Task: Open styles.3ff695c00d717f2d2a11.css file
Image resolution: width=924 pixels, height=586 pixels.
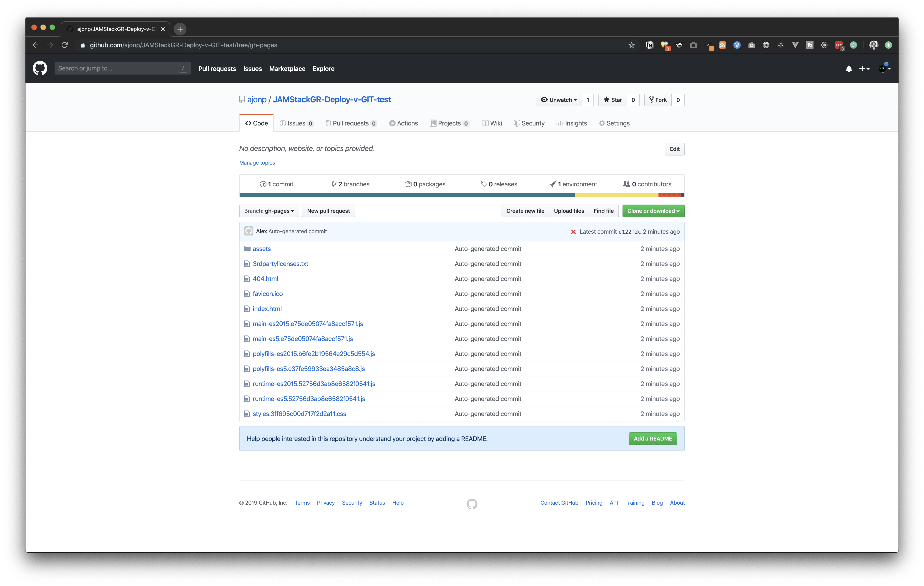Action: [x=299, y=414]
